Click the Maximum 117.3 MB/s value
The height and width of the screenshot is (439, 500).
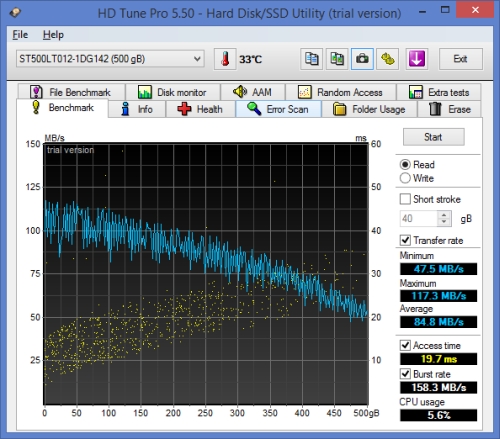pos(438,296)
